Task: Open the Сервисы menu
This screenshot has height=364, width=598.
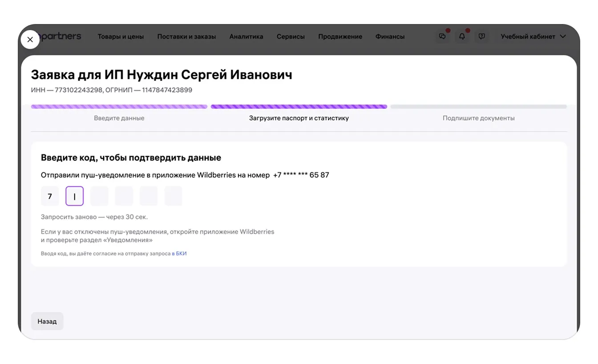Action: 291,36
